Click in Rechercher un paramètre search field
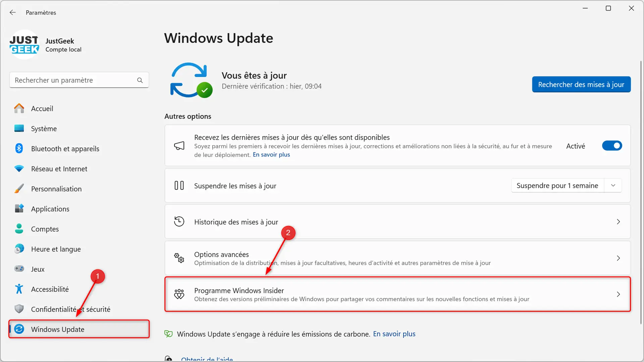Image resolution: width=644 pixels, height=362 pixels. [x=79, y=80]
